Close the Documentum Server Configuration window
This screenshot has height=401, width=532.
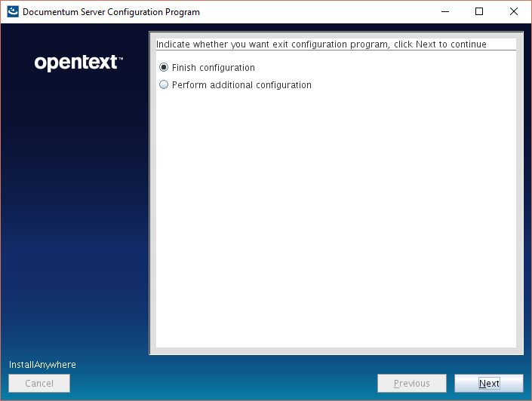[514, 12]
